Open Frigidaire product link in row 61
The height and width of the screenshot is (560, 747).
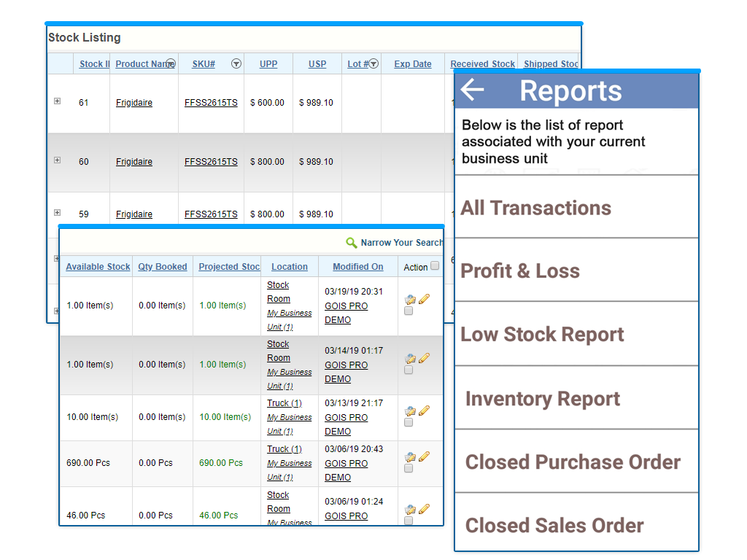coord(134,102)
